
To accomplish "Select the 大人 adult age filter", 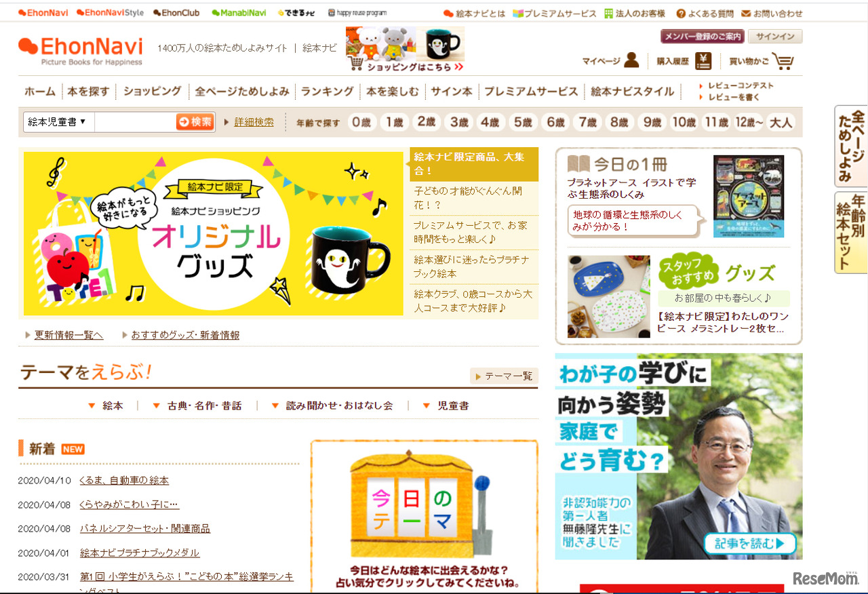I will 781,122.
